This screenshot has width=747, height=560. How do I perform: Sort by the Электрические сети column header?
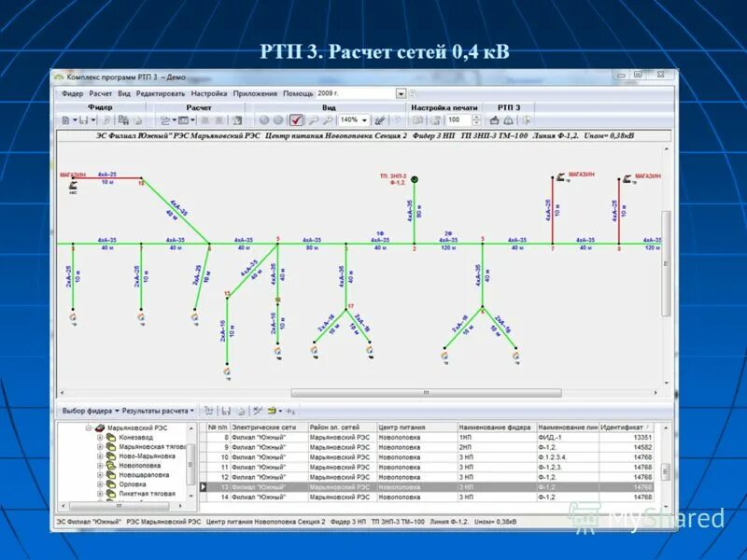click(269, 427)
